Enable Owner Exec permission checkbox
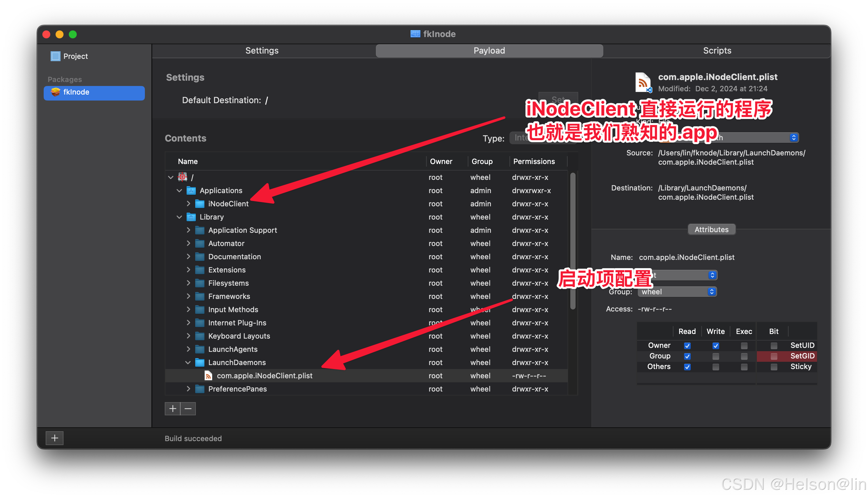Image resolution: width=868 pixels, height=498 pixels. coord(744,346)
